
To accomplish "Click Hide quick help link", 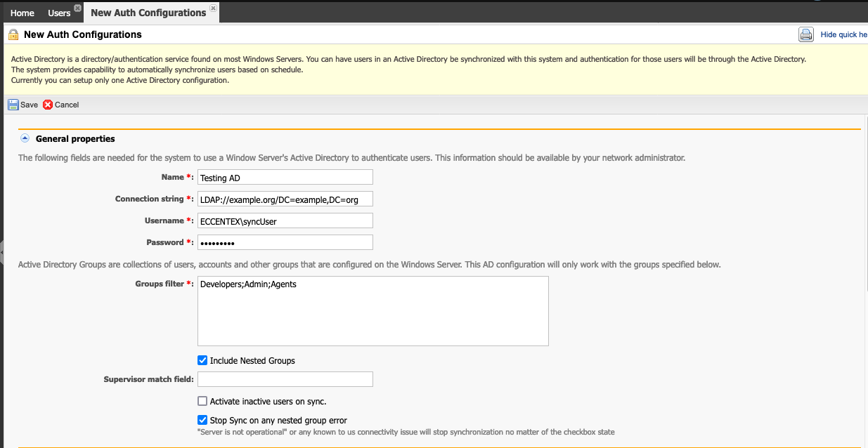I will coord(844,34).
